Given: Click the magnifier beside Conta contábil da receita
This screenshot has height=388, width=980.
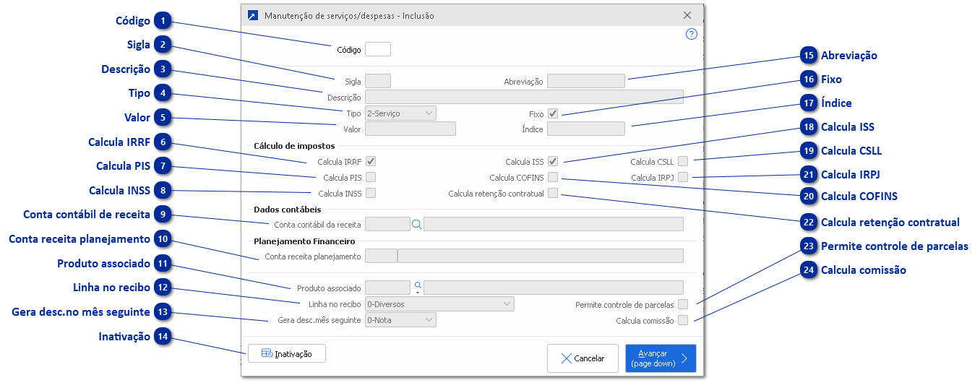Looking at the screenshot, I should 416,225.
